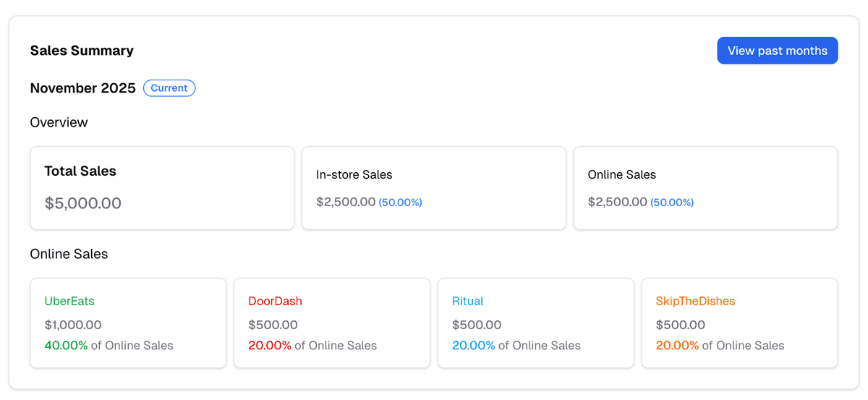Click the $5,000.00 total sales value

(83, 203)
